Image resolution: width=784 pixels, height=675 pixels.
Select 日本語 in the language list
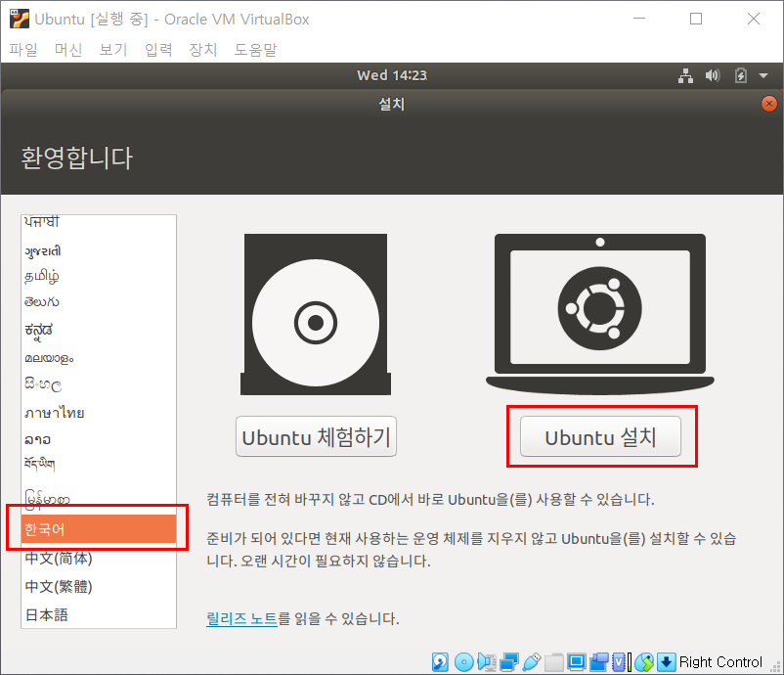(99, 615)
